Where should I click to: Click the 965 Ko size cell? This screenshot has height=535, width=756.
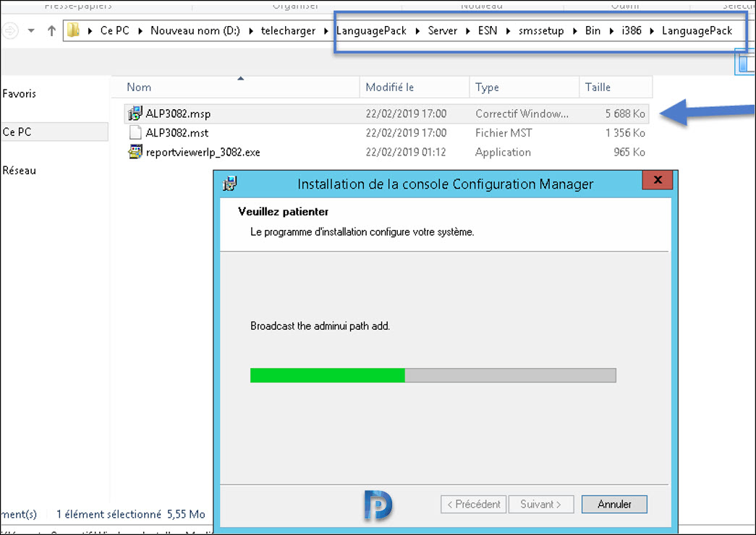click(x=629, y=152)
